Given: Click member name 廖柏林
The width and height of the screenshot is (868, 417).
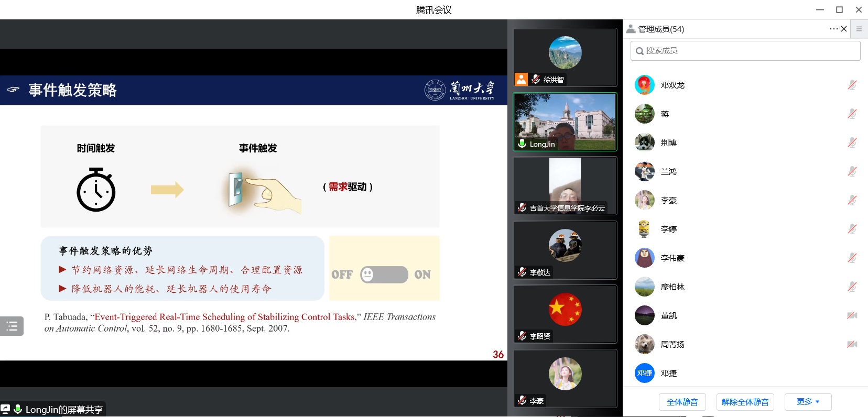Looking at the screenshot, I should point(672,287).
